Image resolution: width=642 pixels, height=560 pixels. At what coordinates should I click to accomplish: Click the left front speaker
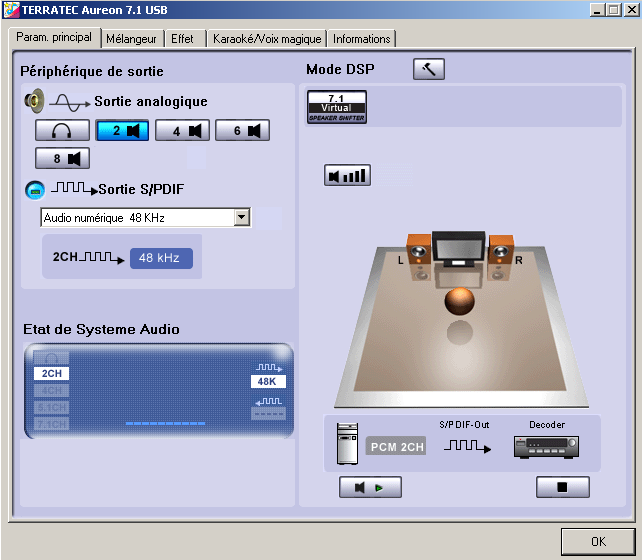pyautogui.click(x=418, y=249)
